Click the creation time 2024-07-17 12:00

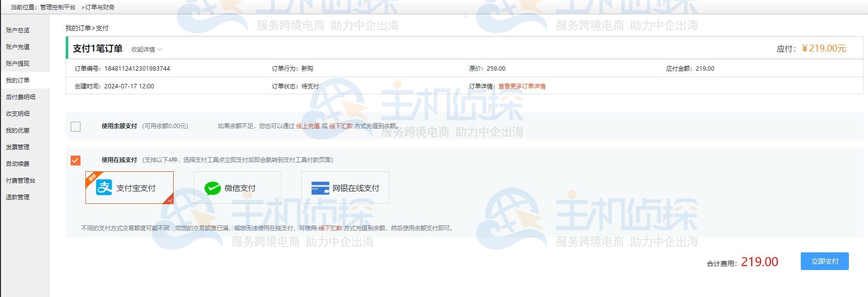[129, 86]
